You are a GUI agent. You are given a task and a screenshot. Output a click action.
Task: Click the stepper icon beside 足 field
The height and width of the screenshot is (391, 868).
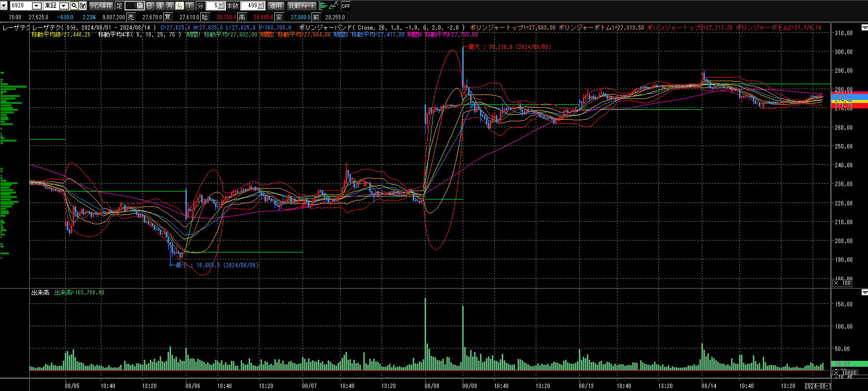click(x=139, y=6)
